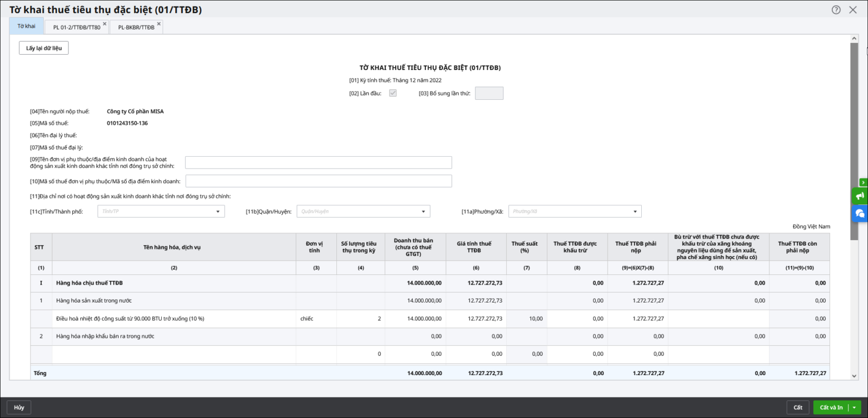Click the 10,00 tax rate cell
Screen dimensions: 868x418
pyautogui.click(x=527, y=319)
